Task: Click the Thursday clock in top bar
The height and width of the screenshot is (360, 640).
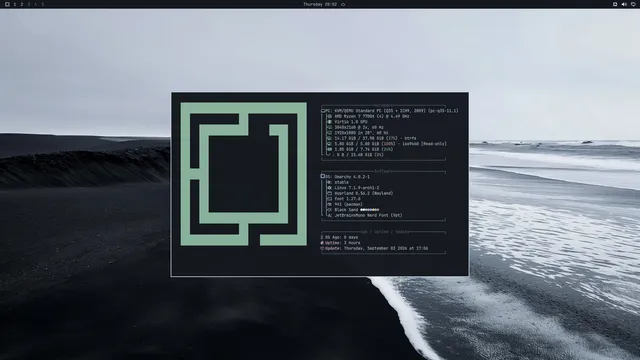Action: [320, 4]
